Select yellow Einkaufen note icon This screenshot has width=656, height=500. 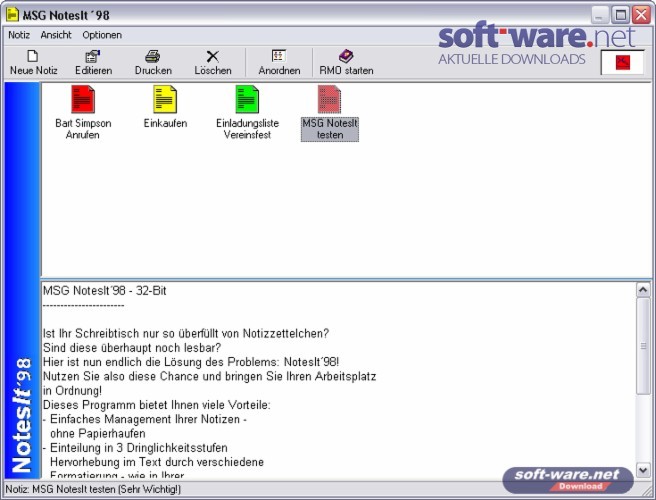coord(165,107)
